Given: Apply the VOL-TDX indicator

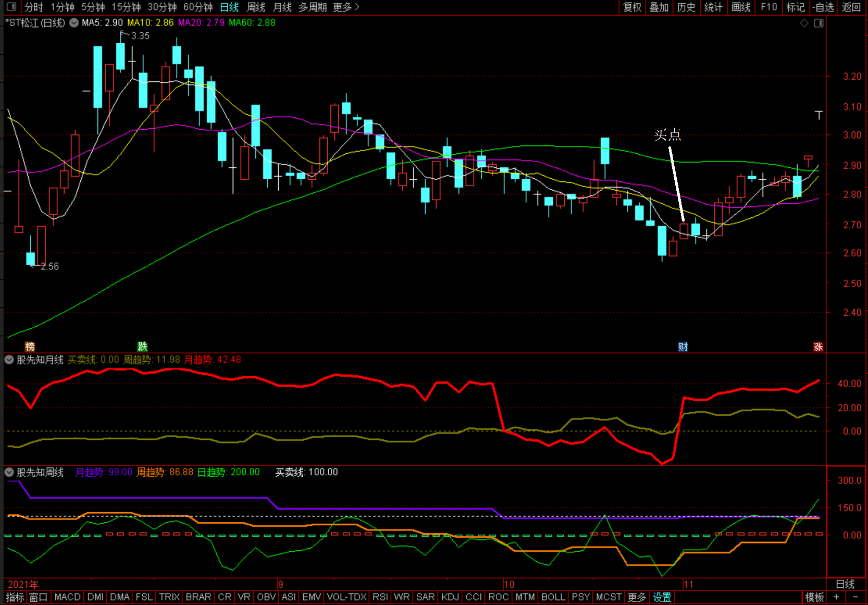Looking at the screenshot, I should coord(347,597).
